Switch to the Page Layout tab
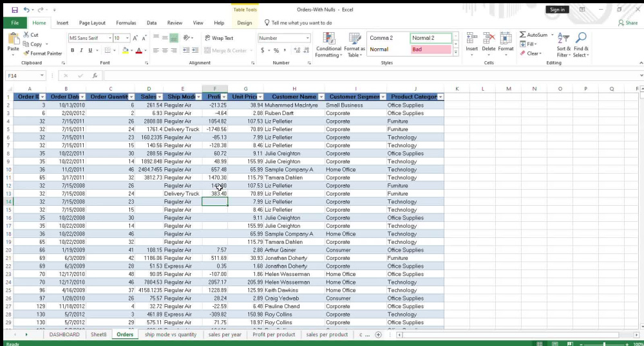 pyautogui.click(x=92, y=23)
